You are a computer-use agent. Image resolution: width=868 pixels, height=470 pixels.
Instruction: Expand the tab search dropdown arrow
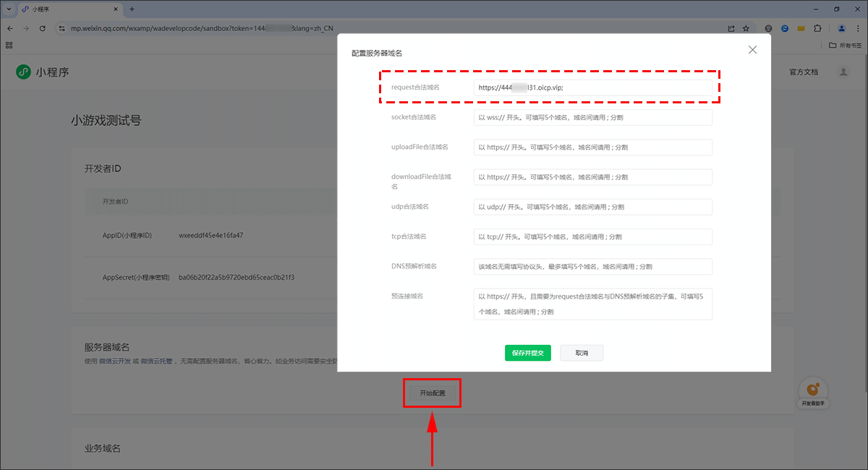pyautogui.click(x=9, y=9)
